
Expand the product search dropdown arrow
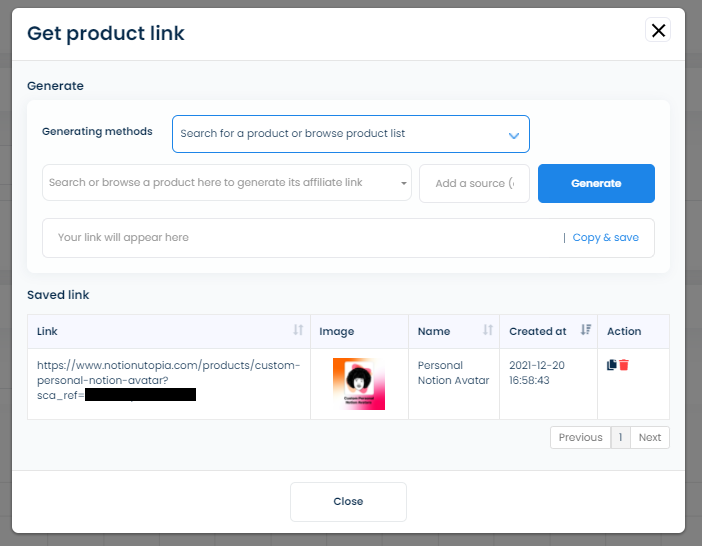pos(403,183)
